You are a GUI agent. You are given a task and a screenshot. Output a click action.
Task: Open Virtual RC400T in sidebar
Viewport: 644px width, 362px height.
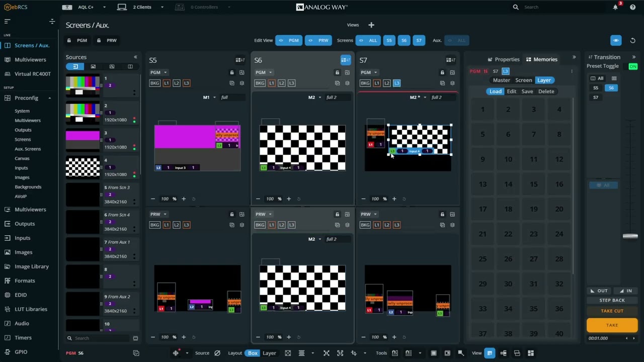tap(32, 74)
